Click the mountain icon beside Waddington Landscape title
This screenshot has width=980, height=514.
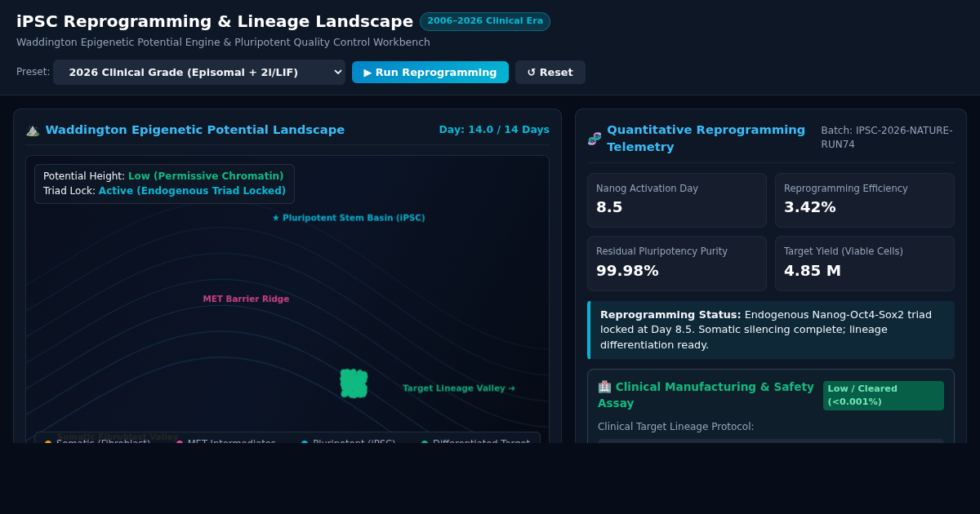coord(33,130)
